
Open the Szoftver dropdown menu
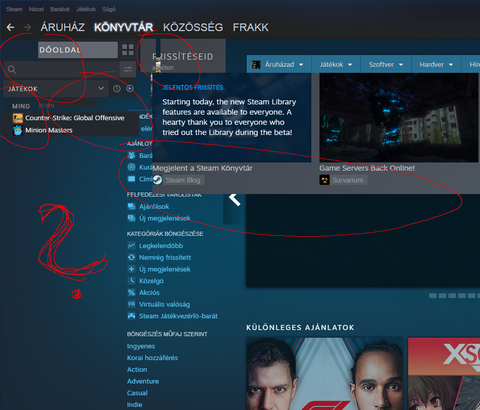(386, 64)
